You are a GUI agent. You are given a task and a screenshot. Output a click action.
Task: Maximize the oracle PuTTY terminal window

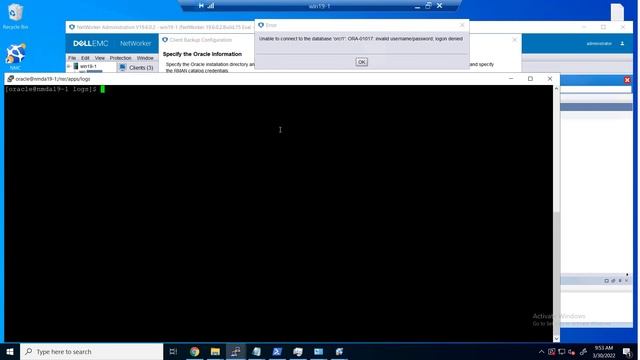pyautogui.click(x=530, y=78)
